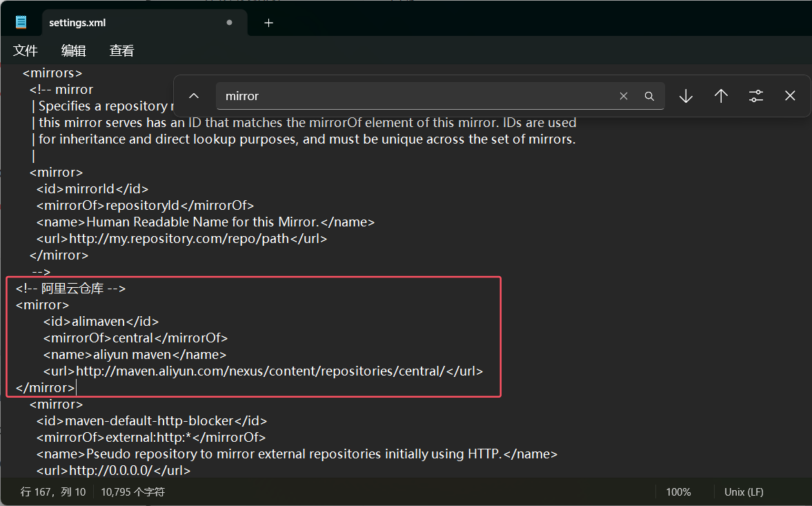Viewport: 812px width, 506px height.
Task: Close settings.xml tab via unsaved dot
Action: (230, 23)
